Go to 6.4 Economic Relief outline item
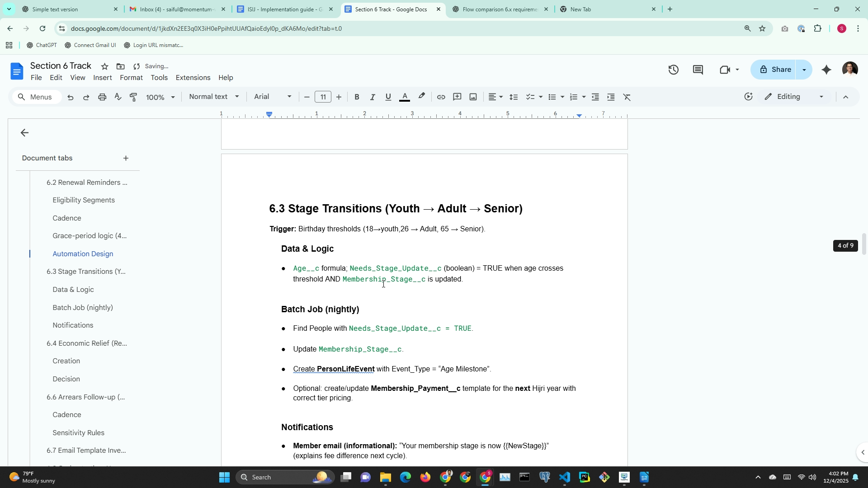This screenshot has height=488, width=868. tap(87, 343)
